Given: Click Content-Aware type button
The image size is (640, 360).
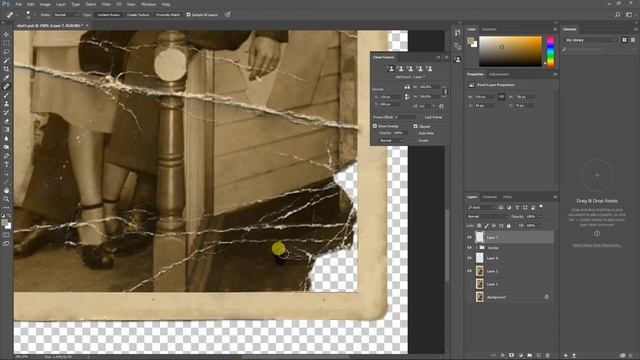Looking at the screenshot, I should [108, 15].
